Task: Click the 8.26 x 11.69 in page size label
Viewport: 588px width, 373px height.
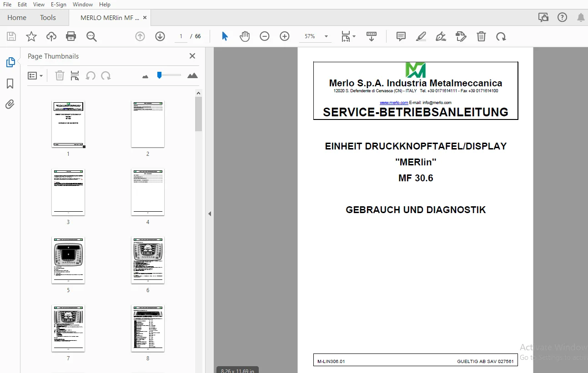Action: (237, 371)
